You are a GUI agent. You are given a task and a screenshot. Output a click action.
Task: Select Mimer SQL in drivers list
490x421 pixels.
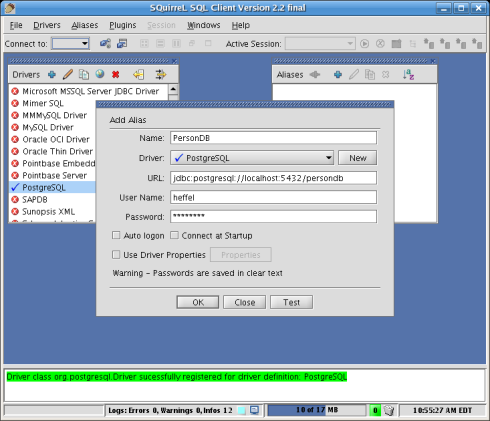pyautogui.click(x=53, y=103)
